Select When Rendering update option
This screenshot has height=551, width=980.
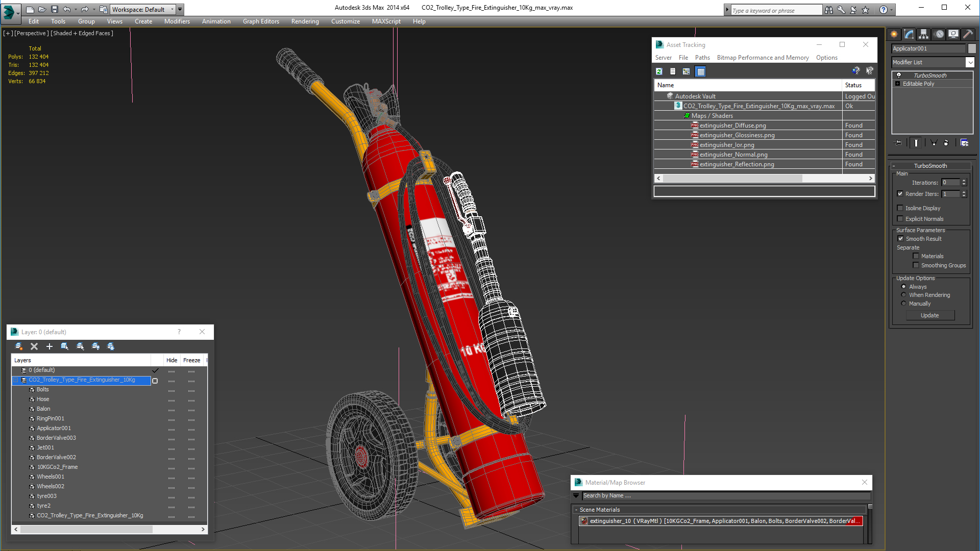[x=904, y=295]
